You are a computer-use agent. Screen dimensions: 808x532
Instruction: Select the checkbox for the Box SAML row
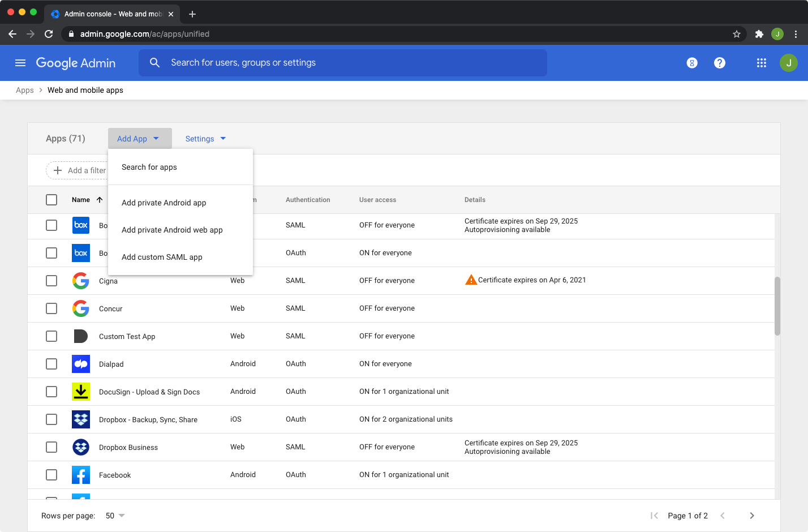51,225
